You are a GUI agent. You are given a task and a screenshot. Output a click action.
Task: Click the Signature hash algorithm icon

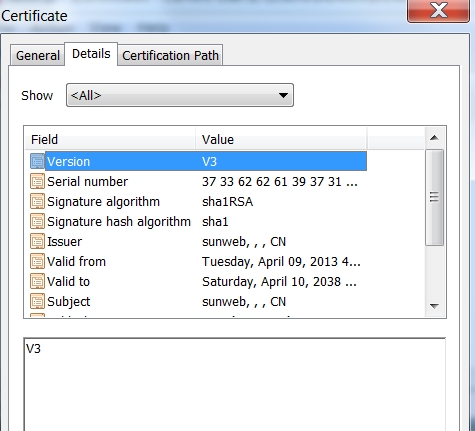(37, 221)
